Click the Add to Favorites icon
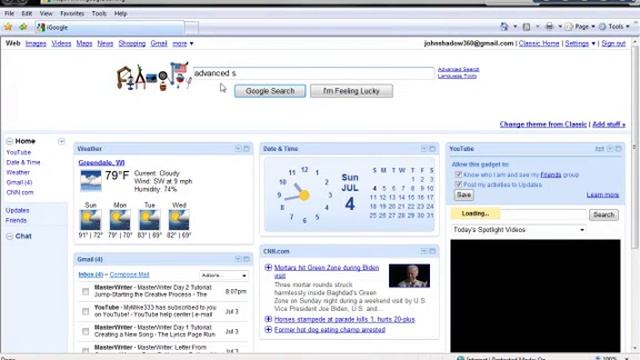This screenshot has height=360, width=640. point(23,27)
